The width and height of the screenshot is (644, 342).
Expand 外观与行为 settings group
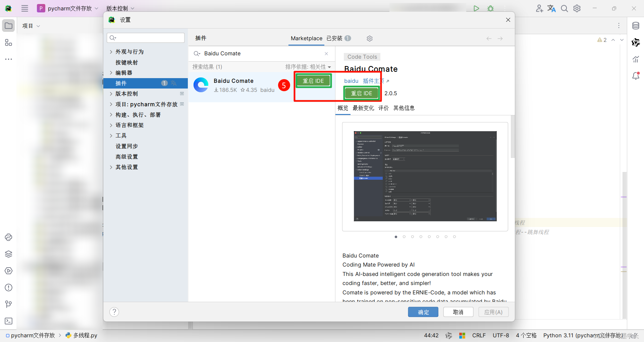(x=111, y=52)
